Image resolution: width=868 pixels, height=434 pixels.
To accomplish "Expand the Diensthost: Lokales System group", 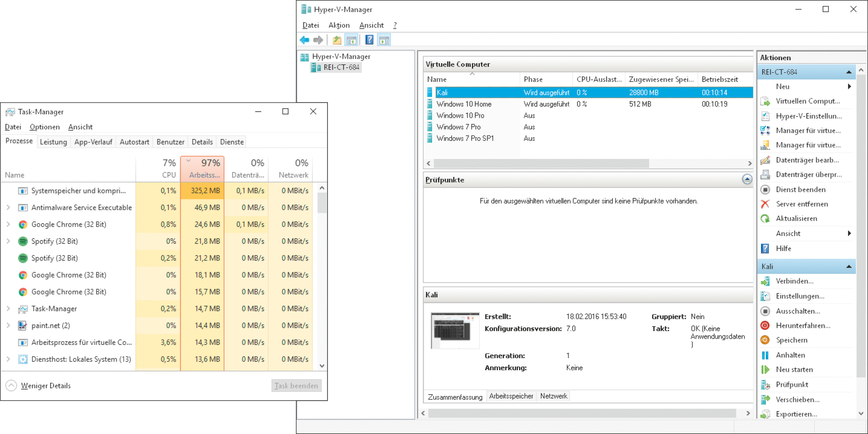I will pos(8,359).
